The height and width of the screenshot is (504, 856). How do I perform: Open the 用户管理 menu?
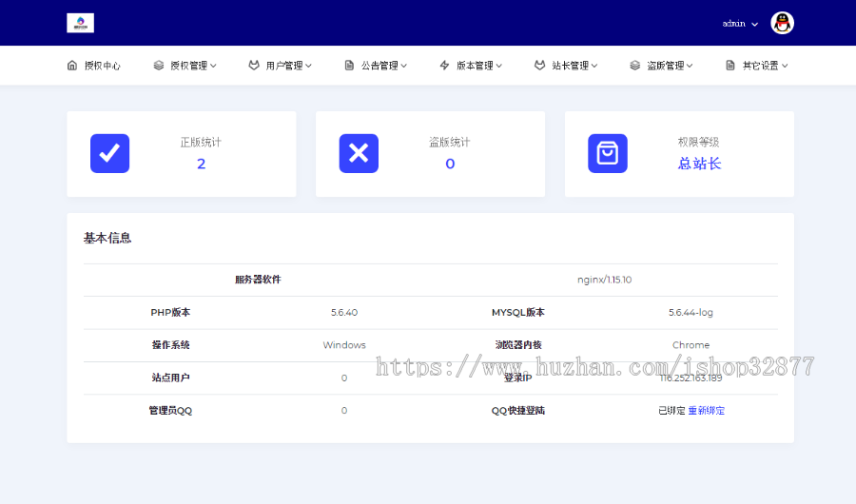pos(280,66)
